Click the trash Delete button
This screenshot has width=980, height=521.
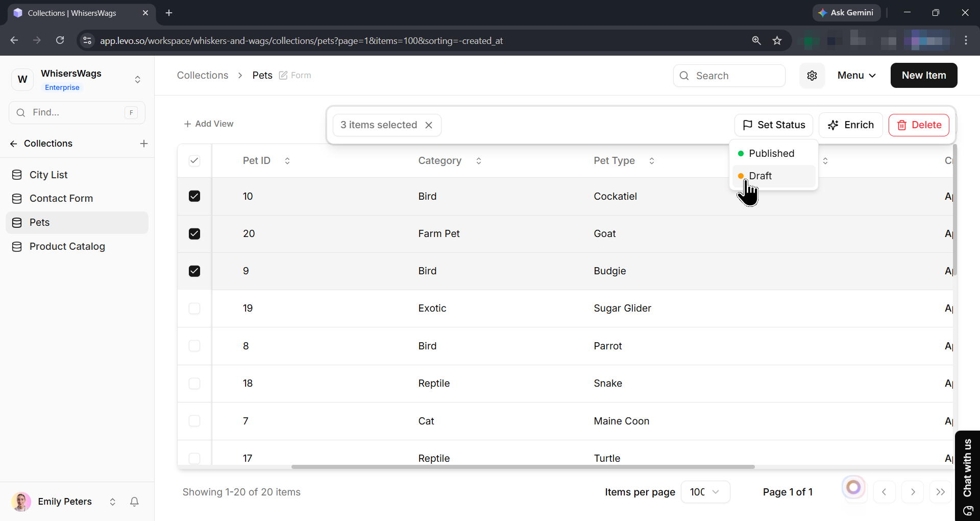click(919, 125)
